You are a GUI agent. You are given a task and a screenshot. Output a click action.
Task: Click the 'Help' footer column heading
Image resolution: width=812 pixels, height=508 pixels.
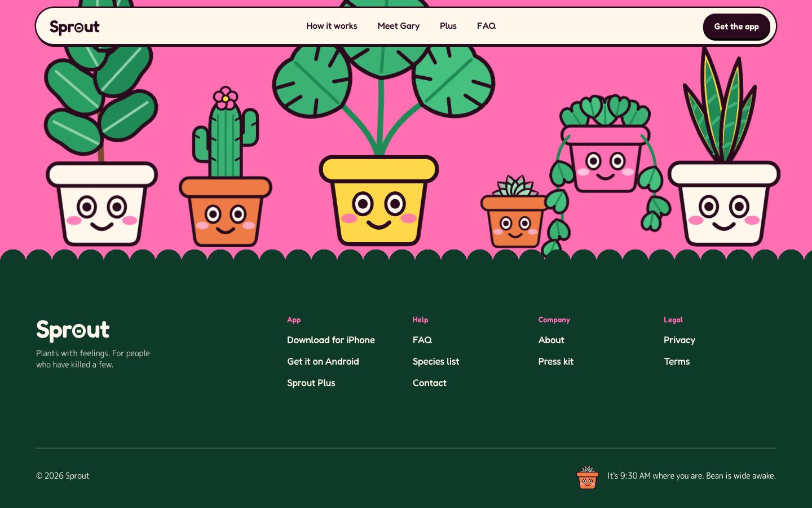pos(420,319)
